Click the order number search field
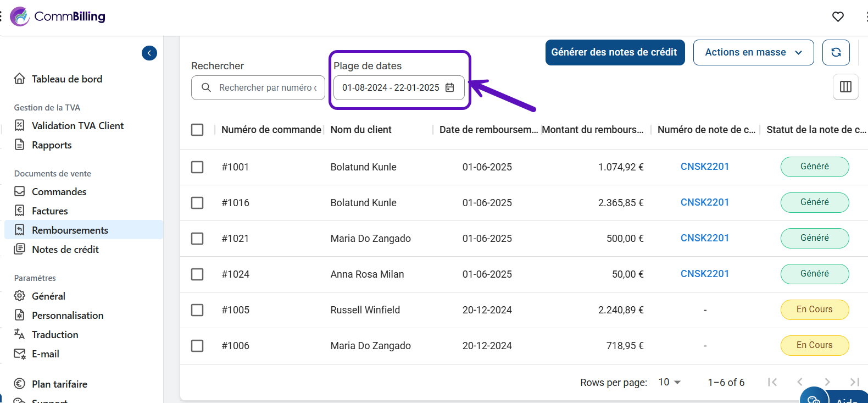Image resolution: width=868 pixels, height=403 pixels. [267, 88]
